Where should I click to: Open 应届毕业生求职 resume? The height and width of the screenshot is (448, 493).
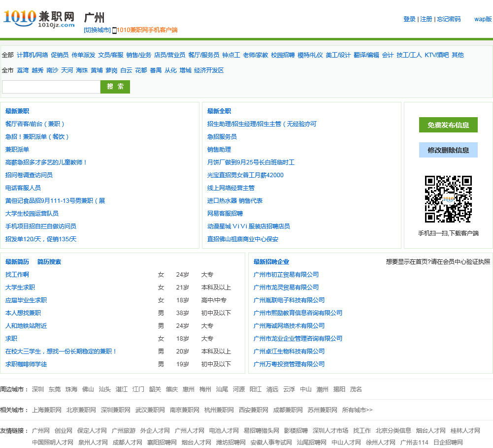26,300
